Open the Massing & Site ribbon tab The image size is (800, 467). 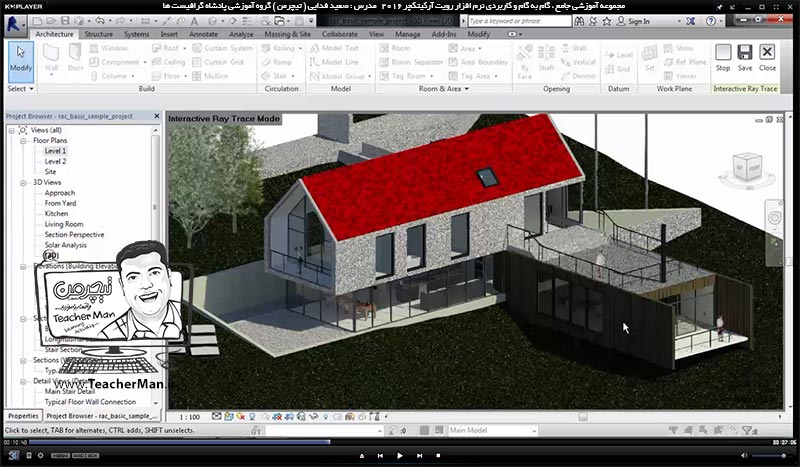click(287, 34)
